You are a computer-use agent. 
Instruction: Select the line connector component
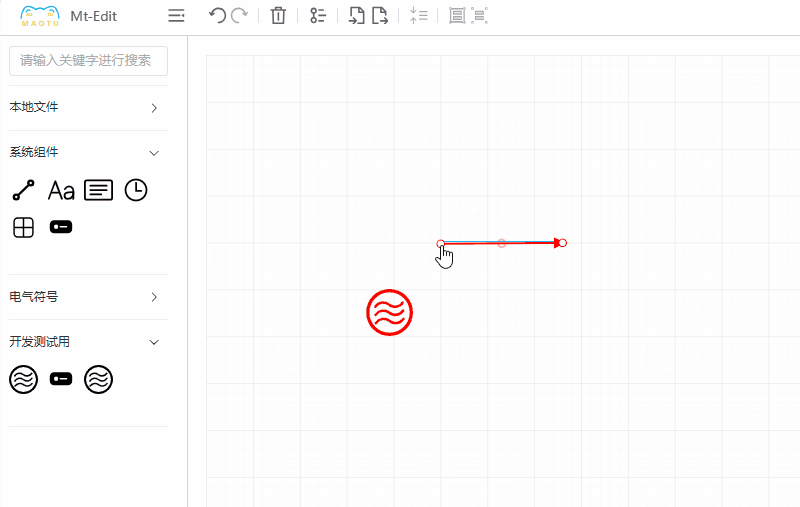23,190
